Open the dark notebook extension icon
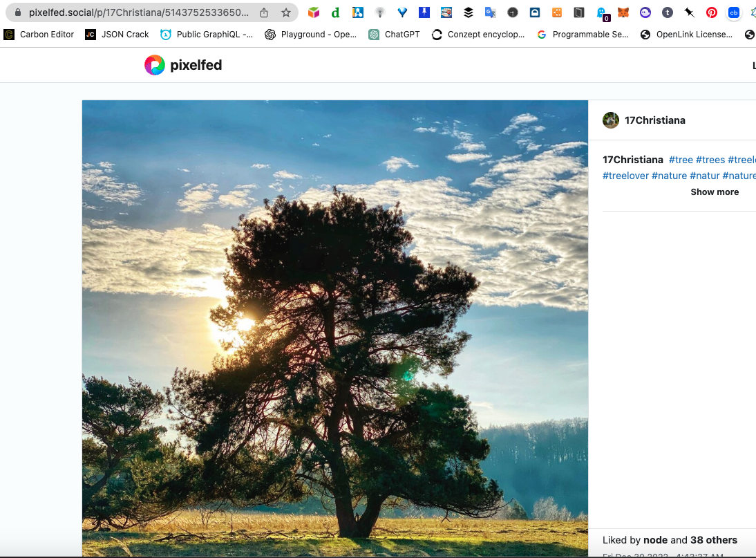This screenshot has height=558, width=756. tap(579, 12)
